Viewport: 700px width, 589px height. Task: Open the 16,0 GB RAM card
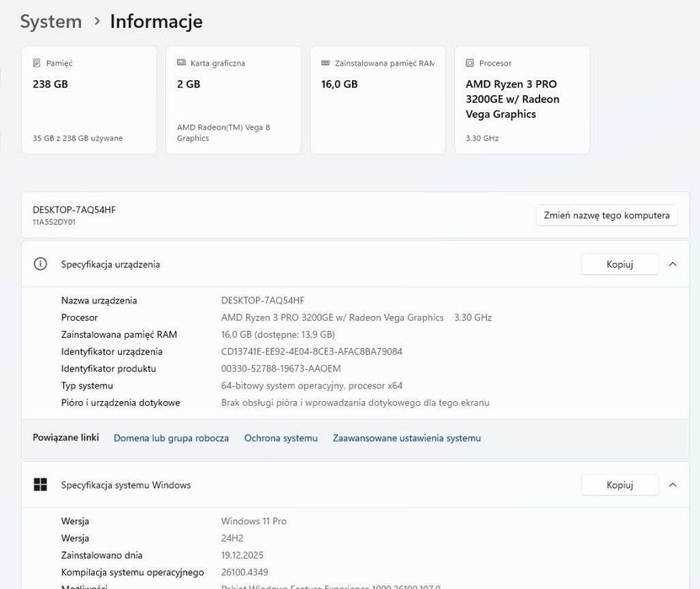tap(377, 100)
